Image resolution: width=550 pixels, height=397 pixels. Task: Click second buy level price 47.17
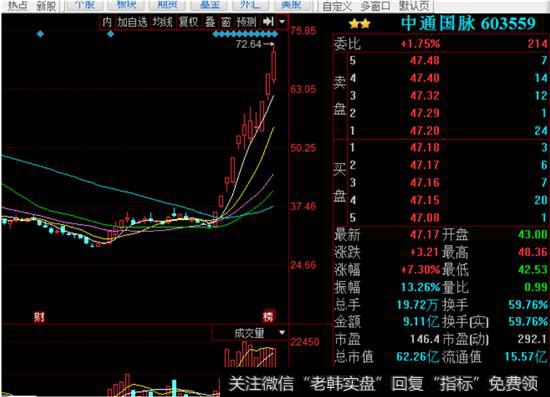pyautogui.click(x=424, y=165)
